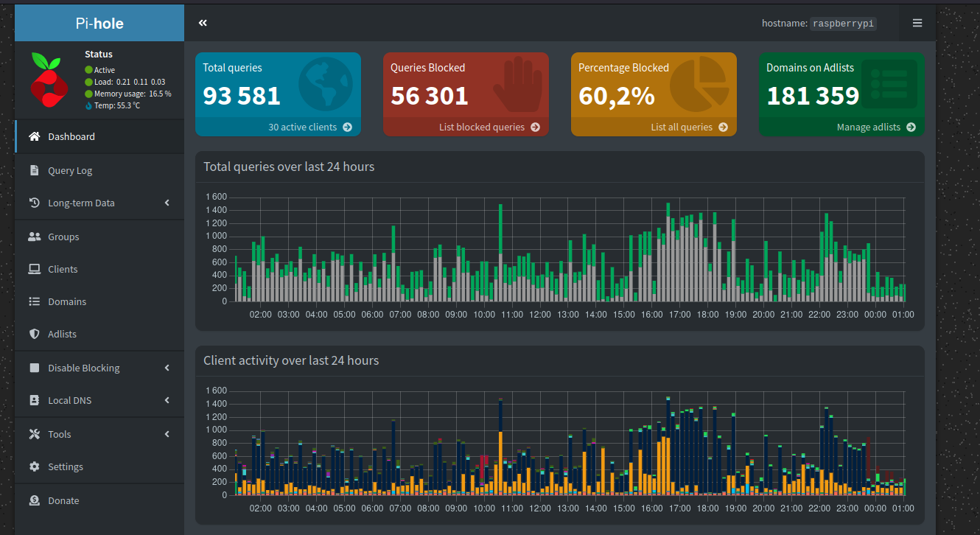Go to the Clients page
The width and height of the screenshot is (980, 535).
[99, 269]
